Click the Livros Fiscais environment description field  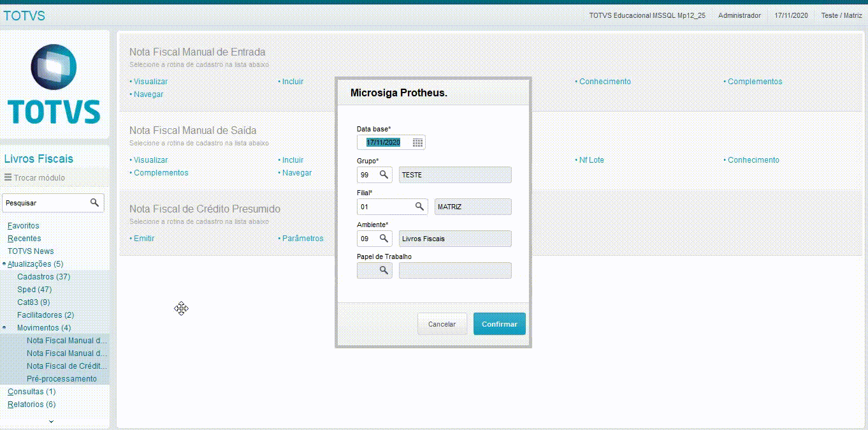coord(455,238)
